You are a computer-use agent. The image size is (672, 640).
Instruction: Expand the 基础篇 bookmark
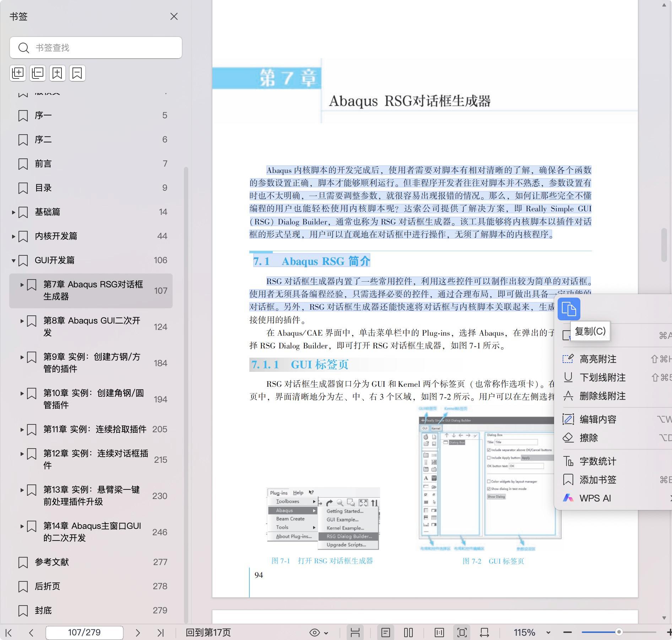point(13,212)
